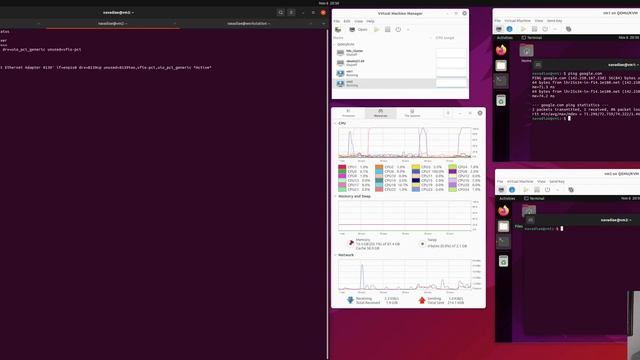Viewport: 640px width, 360px height.
Task: Switch to Resources tab in System Monitor
Action: (x=380, y=113)
